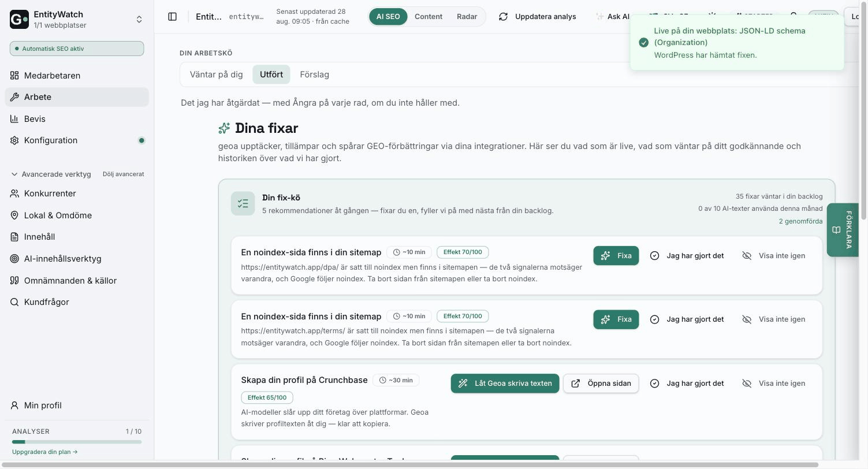
Task: Click the text "35 fixar väntar i din backlog"
Action: click(779, 196)
